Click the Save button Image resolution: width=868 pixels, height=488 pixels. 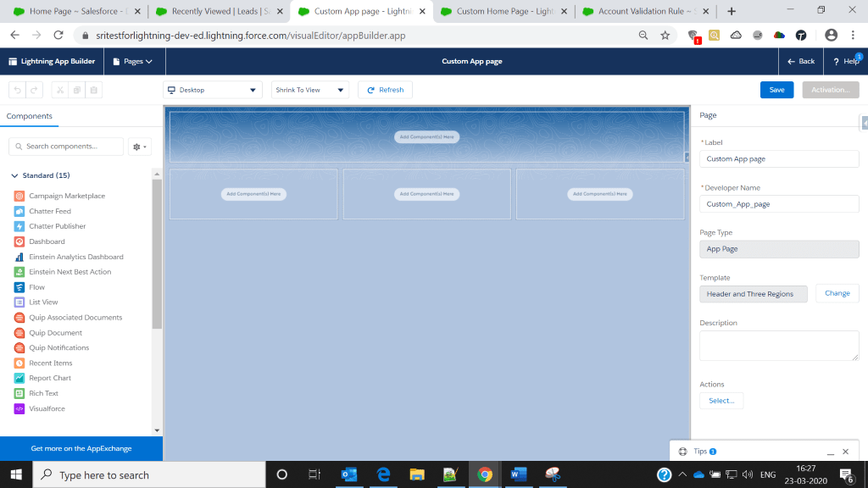click(776, 90)
